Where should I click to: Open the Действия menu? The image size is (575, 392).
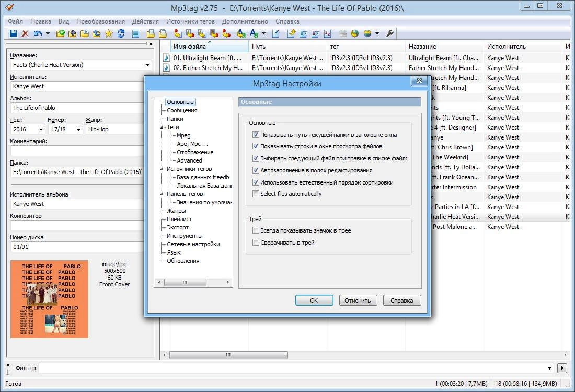click(x=146, y=21)
